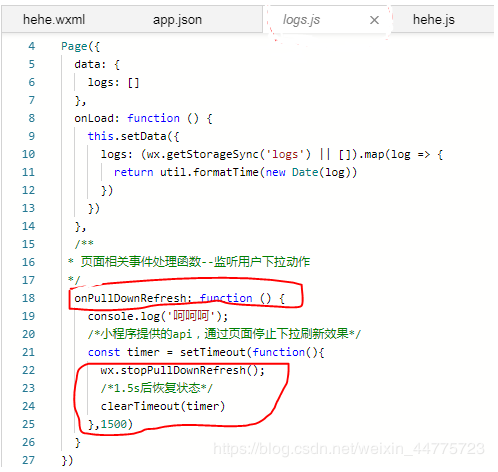Click line number 21 in gutter
The width and height of the screenshot is (498, 472).
click(28, 352)
